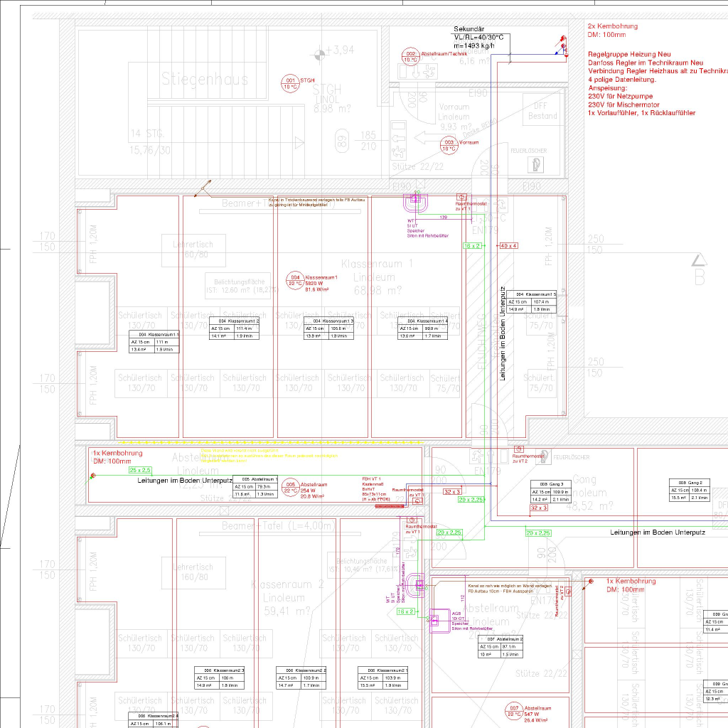Click the 004 Klassenraum1 5 circuit table
Screen dimensions: 728x728
coord(531,301)
